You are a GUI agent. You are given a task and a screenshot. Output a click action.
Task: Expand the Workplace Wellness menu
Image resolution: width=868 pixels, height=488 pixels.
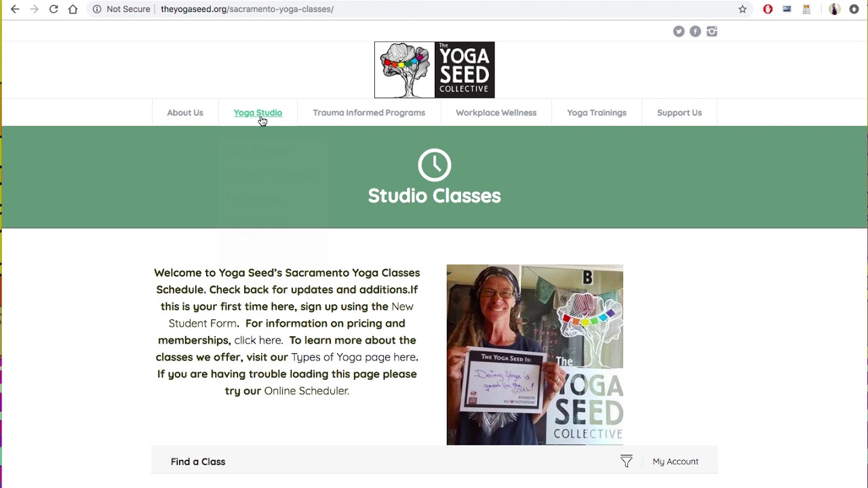click(x=496, y=113)
